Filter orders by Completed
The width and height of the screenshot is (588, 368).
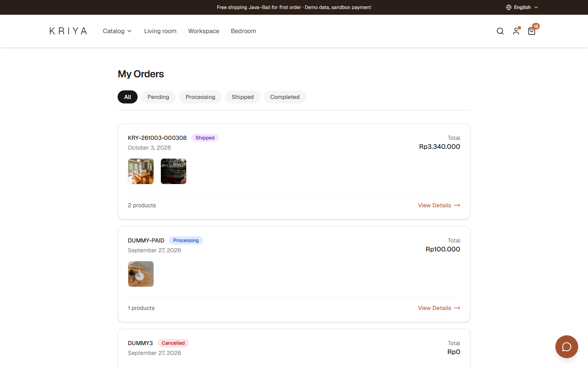coord(285,97)
